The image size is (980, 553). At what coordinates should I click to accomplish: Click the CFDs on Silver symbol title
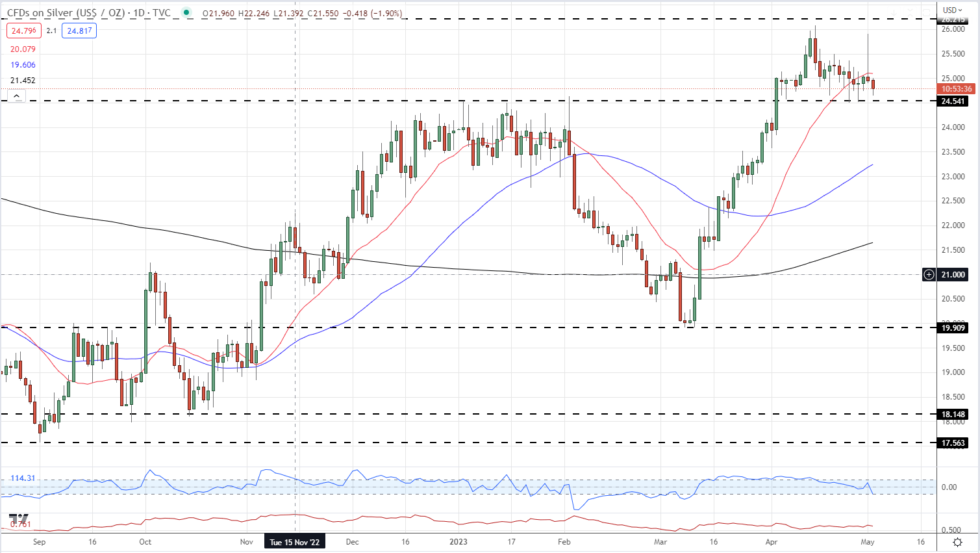89,13
